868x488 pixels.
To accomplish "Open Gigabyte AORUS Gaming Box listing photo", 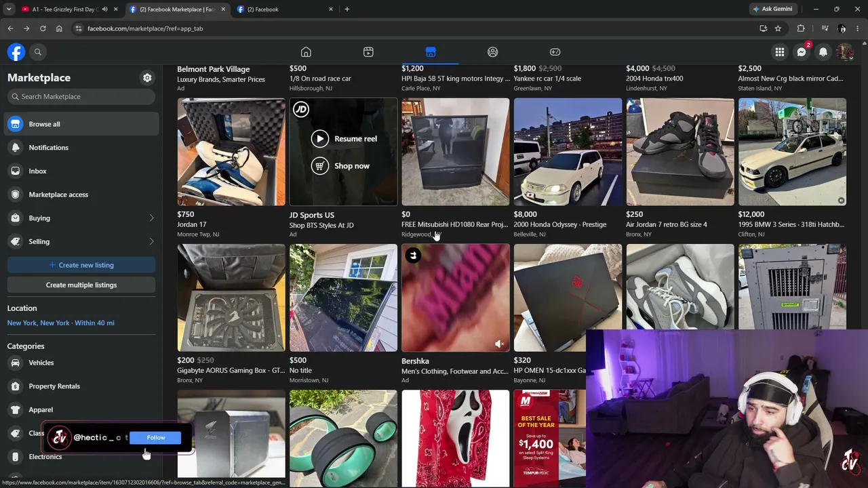I will 231,298.
